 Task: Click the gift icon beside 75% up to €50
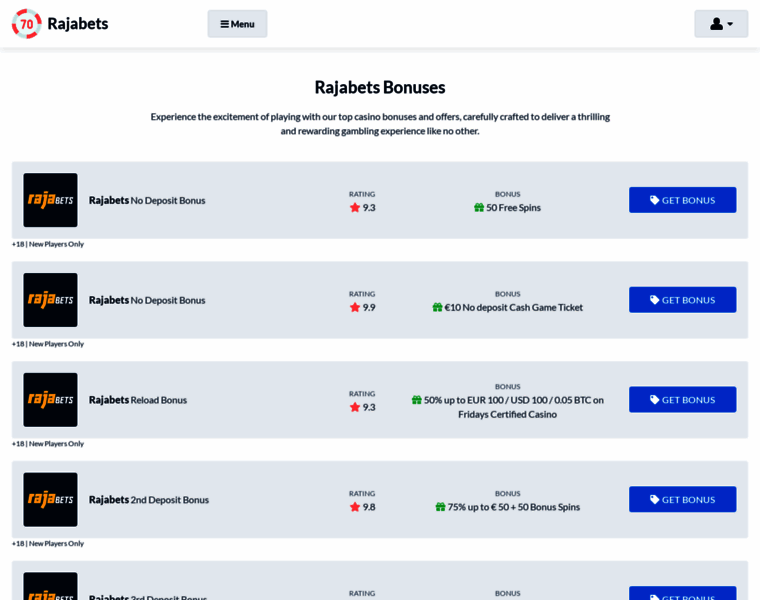click(440, 507)
